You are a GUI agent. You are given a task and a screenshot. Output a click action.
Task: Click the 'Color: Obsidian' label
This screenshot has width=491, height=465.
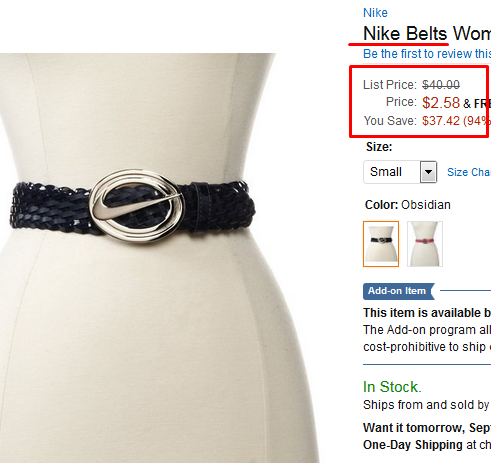coord(408,205)
